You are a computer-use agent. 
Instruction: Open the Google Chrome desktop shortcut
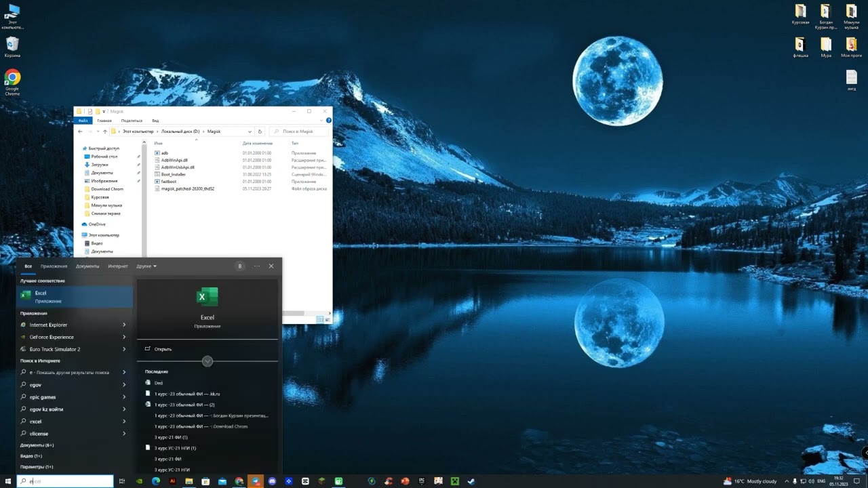pos(12,83)
